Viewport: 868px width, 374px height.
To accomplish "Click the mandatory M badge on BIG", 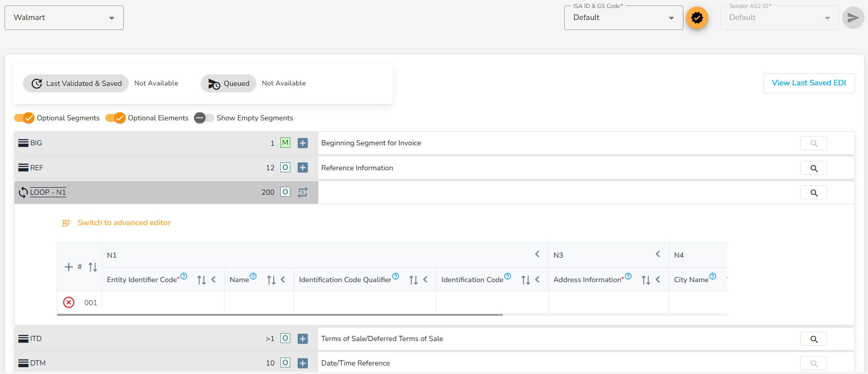I will [285, 142].
